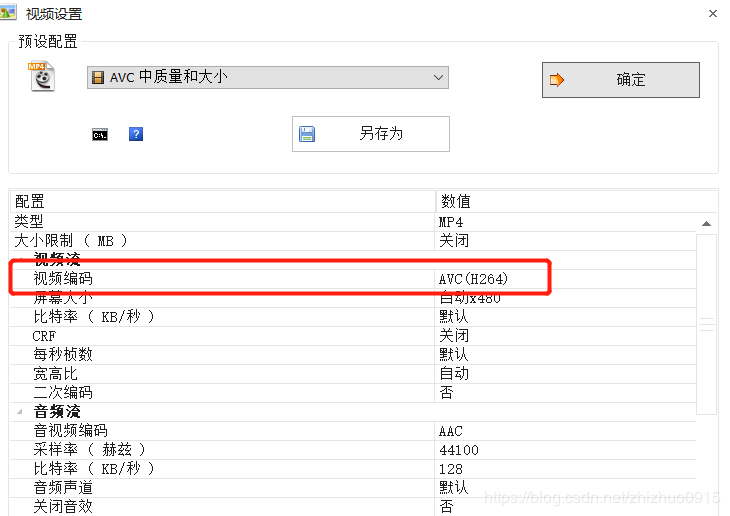The height and width of the screenshot is (516, 730).
Task: Close the 视频设置 dialog window
Action: click(x=713, y=14)
